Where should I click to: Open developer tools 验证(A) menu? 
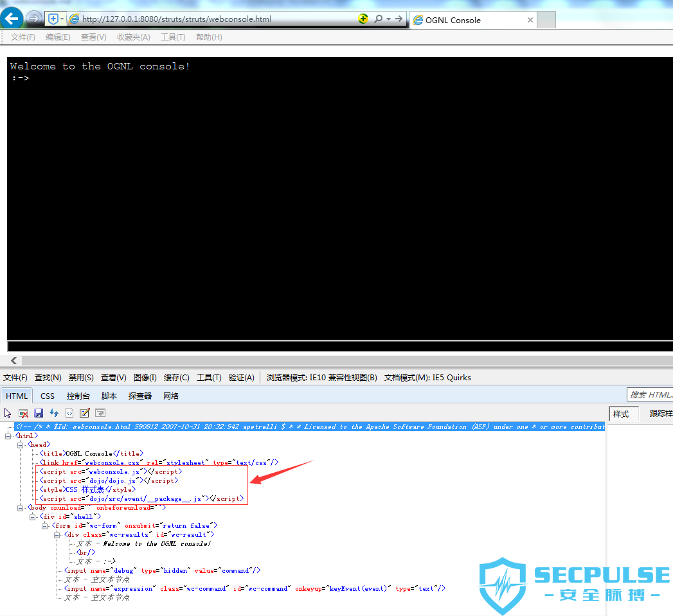(x=242, y=378)
